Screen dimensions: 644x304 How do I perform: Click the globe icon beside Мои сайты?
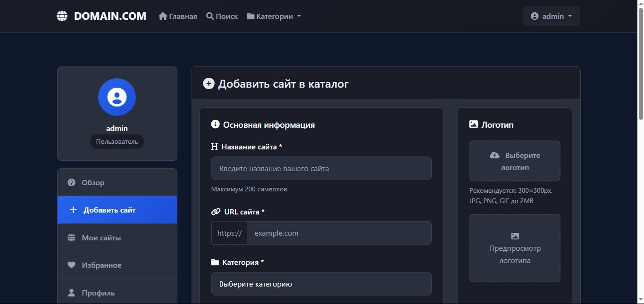71,238
